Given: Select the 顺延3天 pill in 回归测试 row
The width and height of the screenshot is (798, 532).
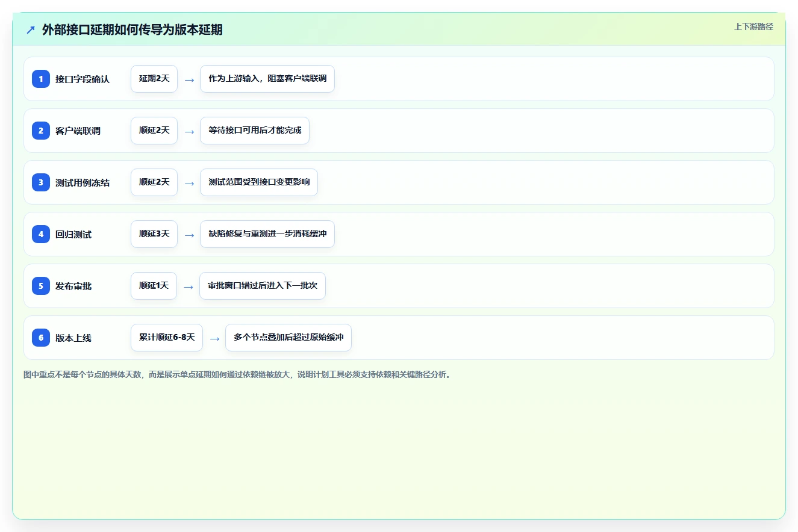Looking at the screenshot, I should point(154,234).
